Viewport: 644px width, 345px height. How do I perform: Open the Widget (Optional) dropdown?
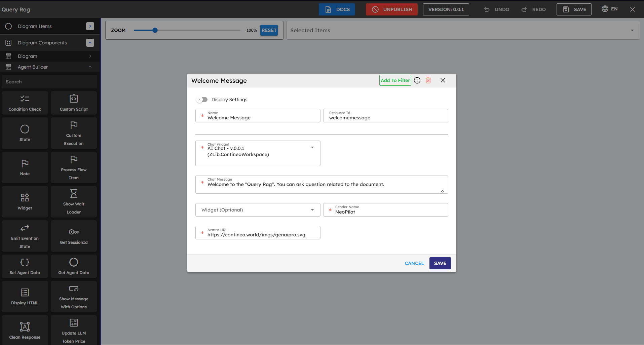(x=312, y=210)
